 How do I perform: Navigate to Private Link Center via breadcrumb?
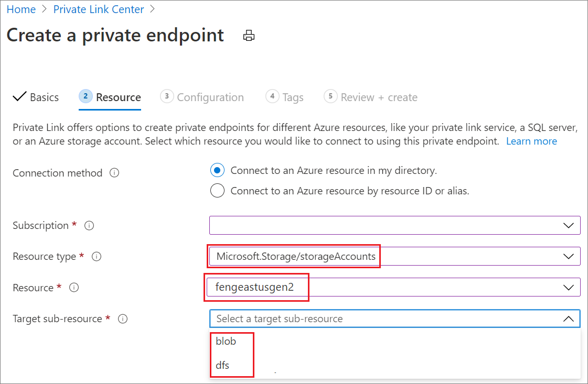(98, 9)
